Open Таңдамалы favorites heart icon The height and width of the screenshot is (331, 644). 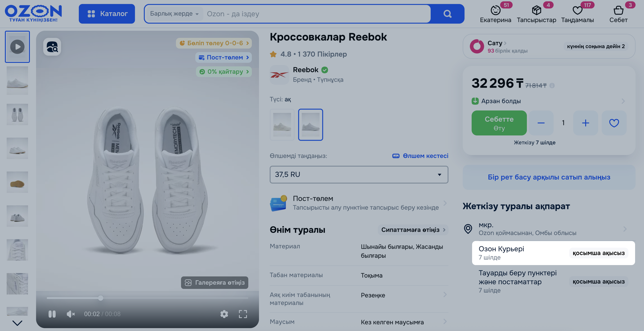[x=577, y=10]
